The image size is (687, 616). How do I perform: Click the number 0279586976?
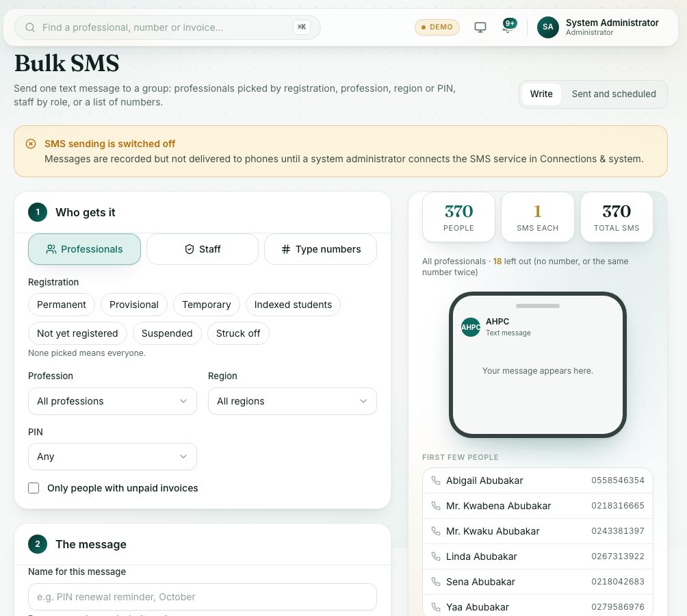tap(618, 607)
